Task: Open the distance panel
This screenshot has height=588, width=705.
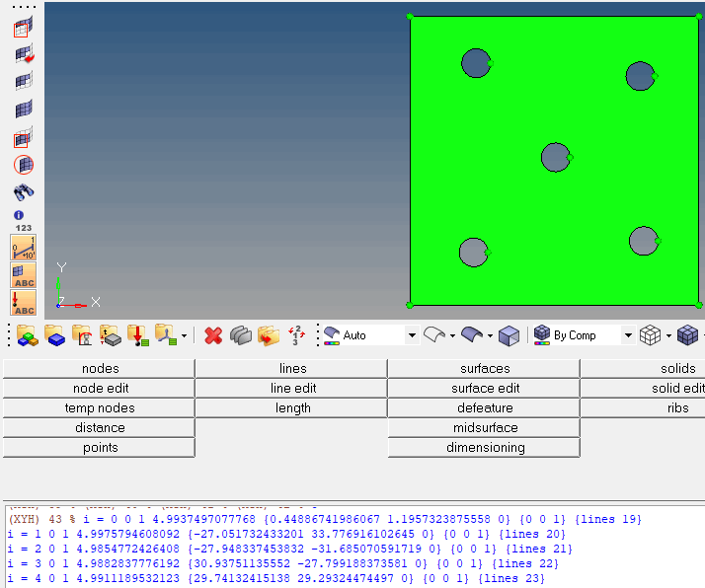Action: click(x=99, y=427)
